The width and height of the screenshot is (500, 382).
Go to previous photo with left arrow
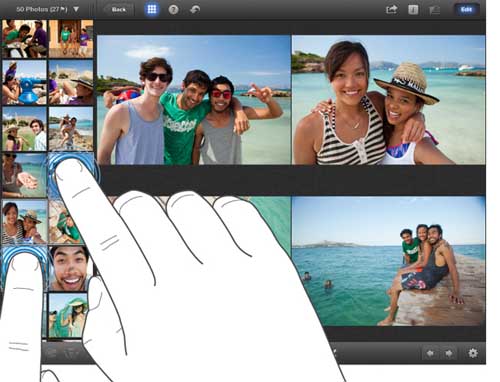point(430,353)
